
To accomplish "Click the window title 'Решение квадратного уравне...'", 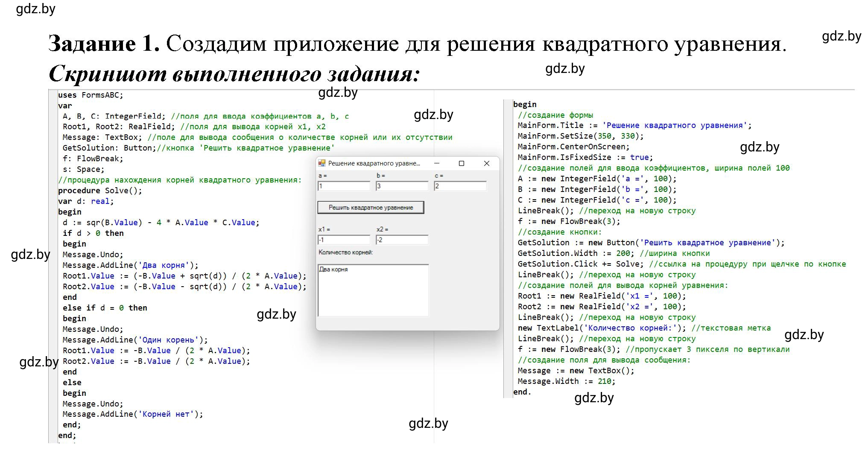I will (374, 163).
